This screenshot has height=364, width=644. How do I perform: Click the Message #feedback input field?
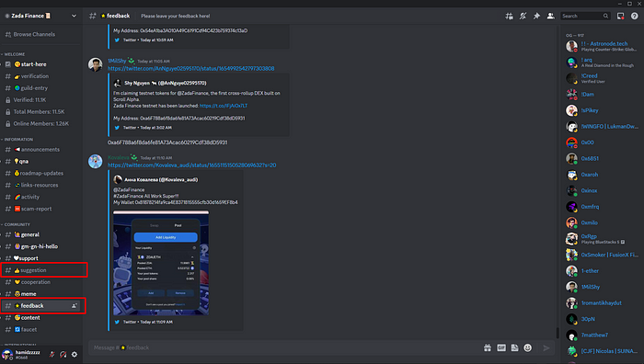(x=283, y=347)
